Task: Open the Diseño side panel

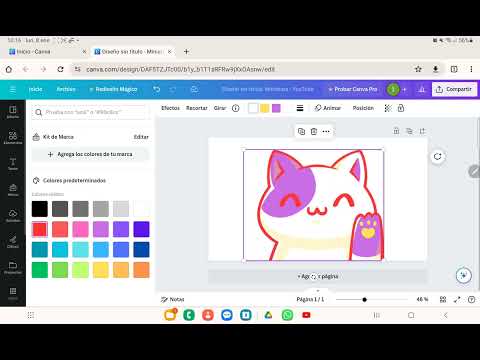Action: point(13,112)
